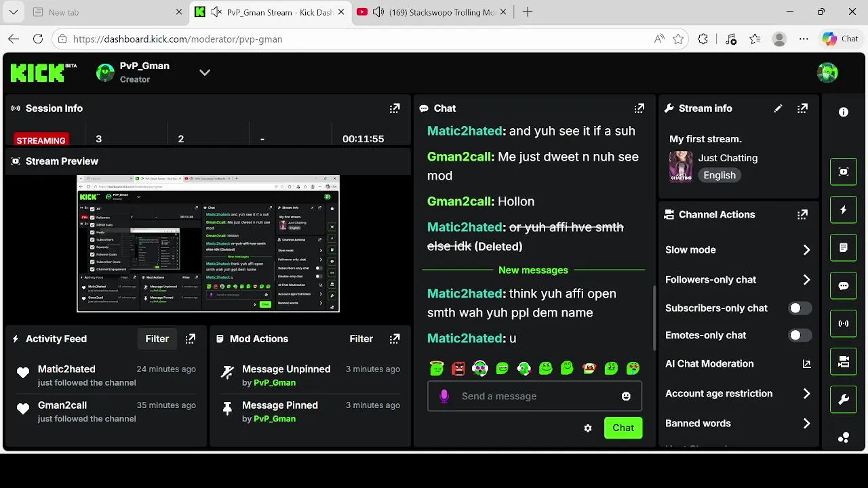This screenshot has width=868, height=488.
Task: Click the browser address bar URL
Action: pos(178,39)
